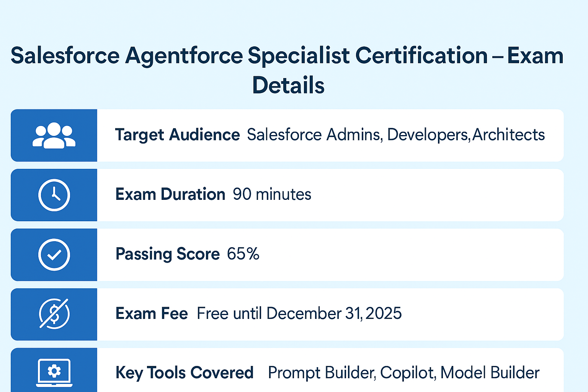Click the blue tile behind the clock icon

[54, 195]
